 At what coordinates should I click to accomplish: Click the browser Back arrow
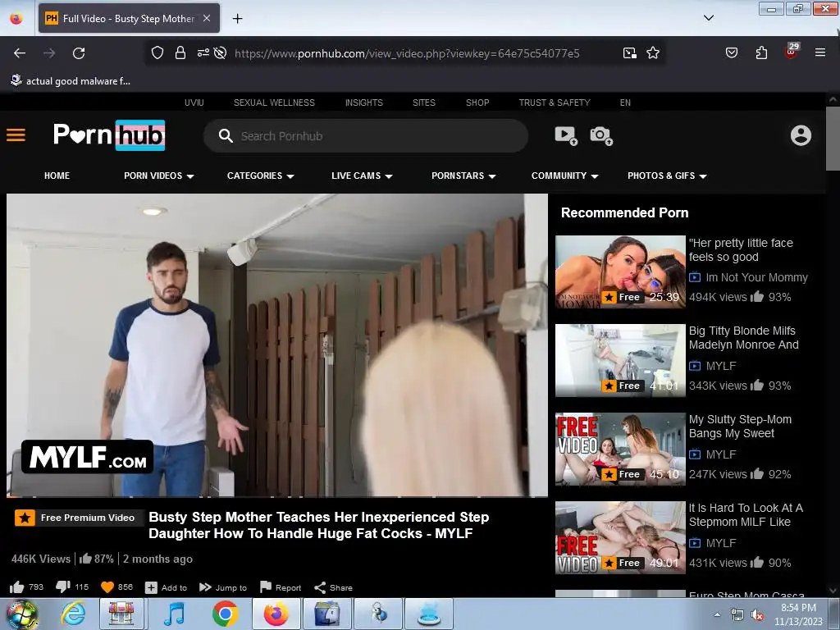[20, 53]
